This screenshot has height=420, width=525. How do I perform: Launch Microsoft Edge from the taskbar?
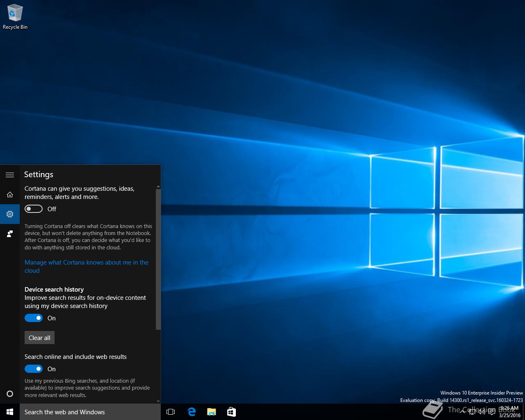coord(192,412)
